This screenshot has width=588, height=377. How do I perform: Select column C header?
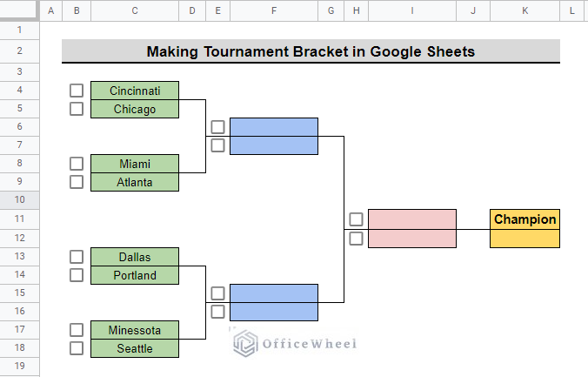[135, 10]
